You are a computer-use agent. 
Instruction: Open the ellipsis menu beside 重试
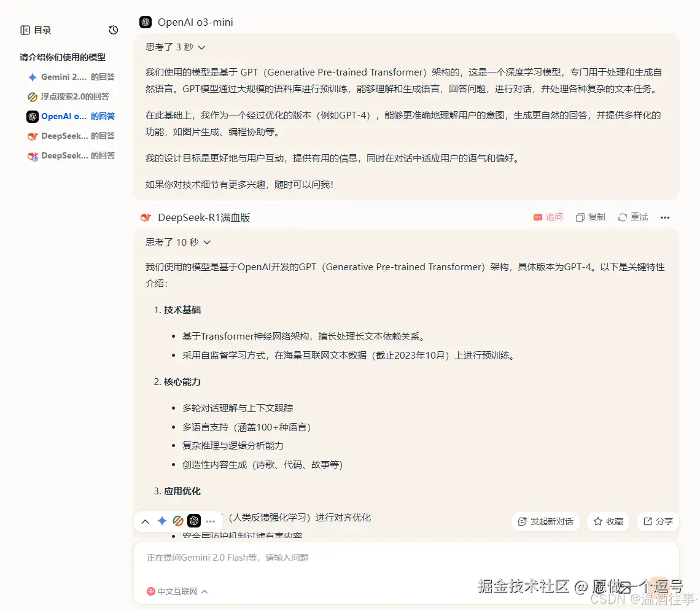tap(665, 217)
